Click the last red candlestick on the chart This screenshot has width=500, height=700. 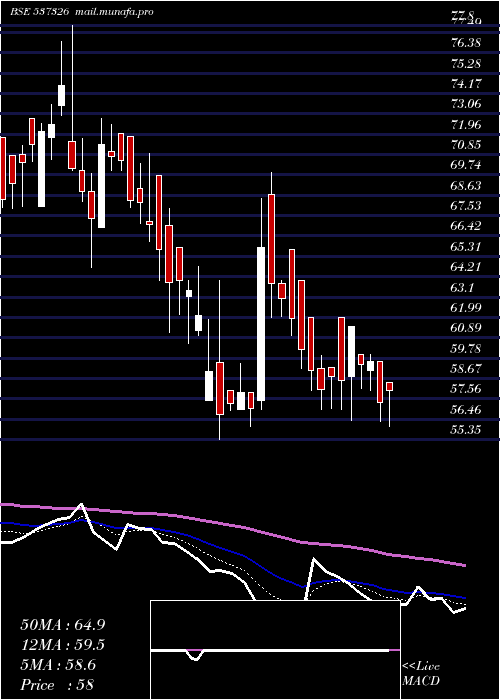[x=390, y=387]
